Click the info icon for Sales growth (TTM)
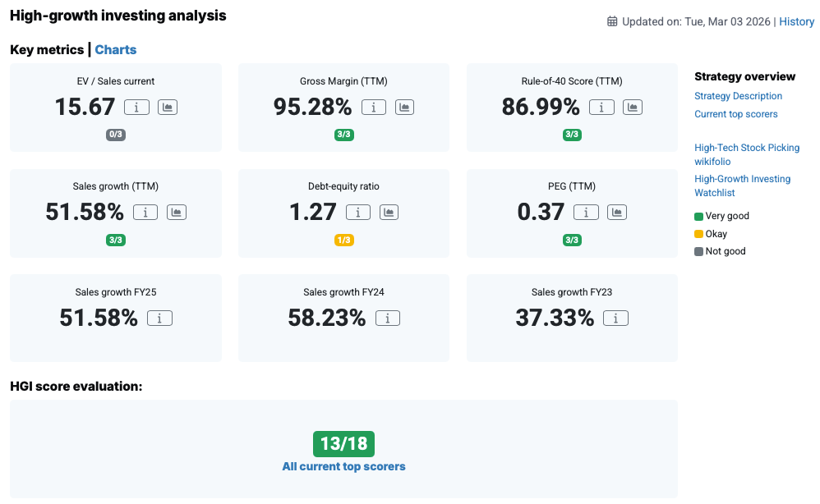 click(x=145, y=213)
